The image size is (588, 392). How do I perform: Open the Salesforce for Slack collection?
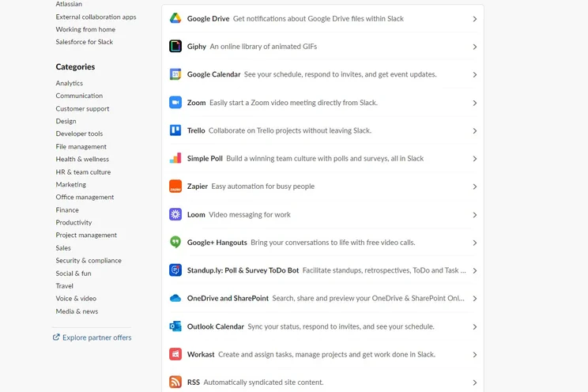click(x=85, y=42)
